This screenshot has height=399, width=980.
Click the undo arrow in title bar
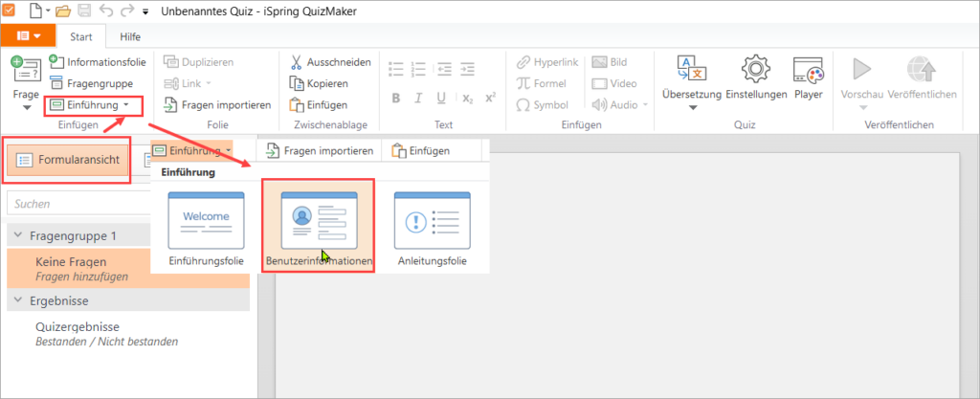[x=105, y=11]
